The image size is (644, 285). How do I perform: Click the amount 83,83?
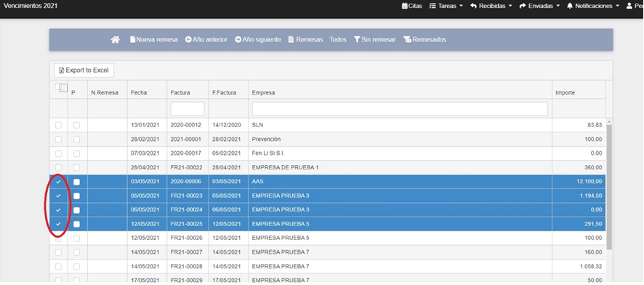click(595, 125)
